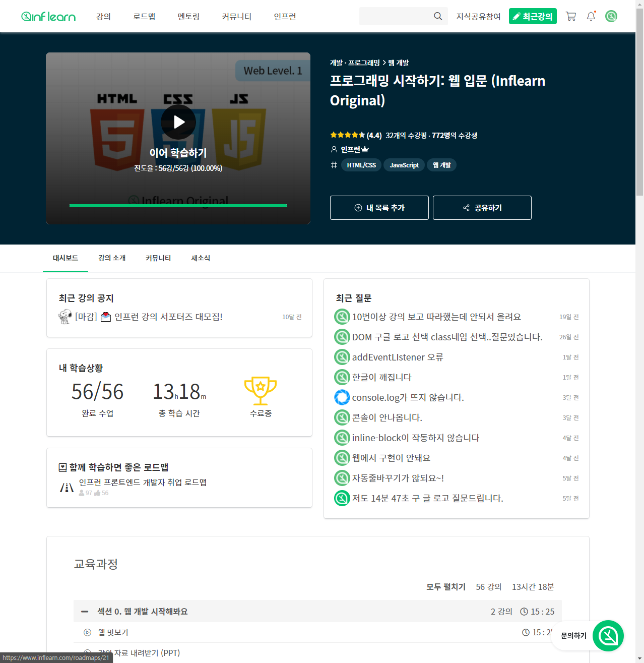Click the road icon for the roadmap
This screenshot has width=644, height=663.
67,487
